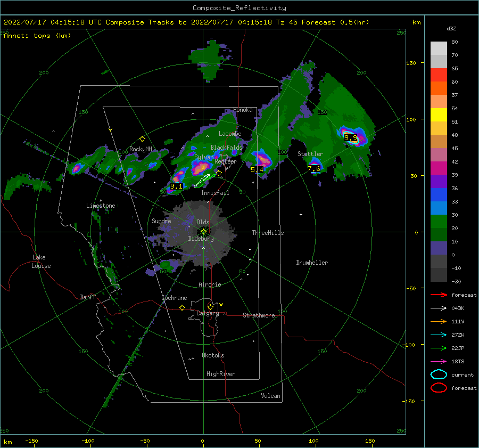Click the yellow diamond marker near RockyMH
This screenshot has height=448, width=479.
pyautogui.click(x=142, y=139)
